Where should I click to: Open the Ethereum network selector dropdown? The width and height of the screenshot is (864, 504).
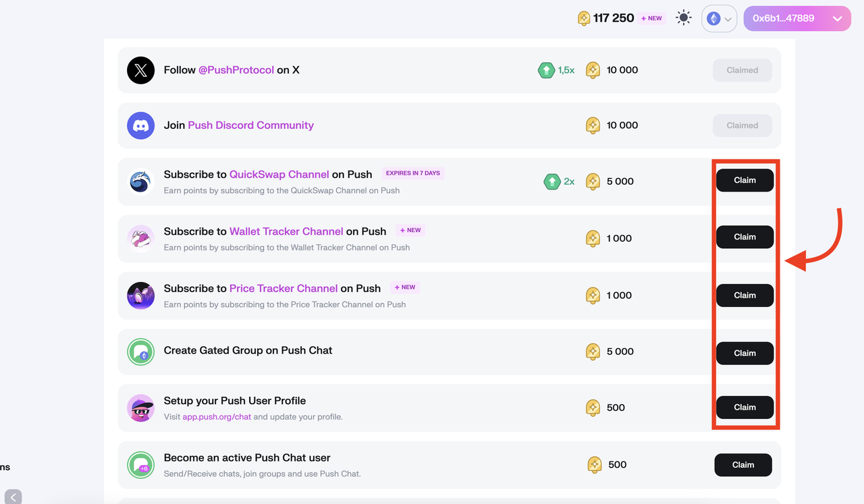click(718, 19)
